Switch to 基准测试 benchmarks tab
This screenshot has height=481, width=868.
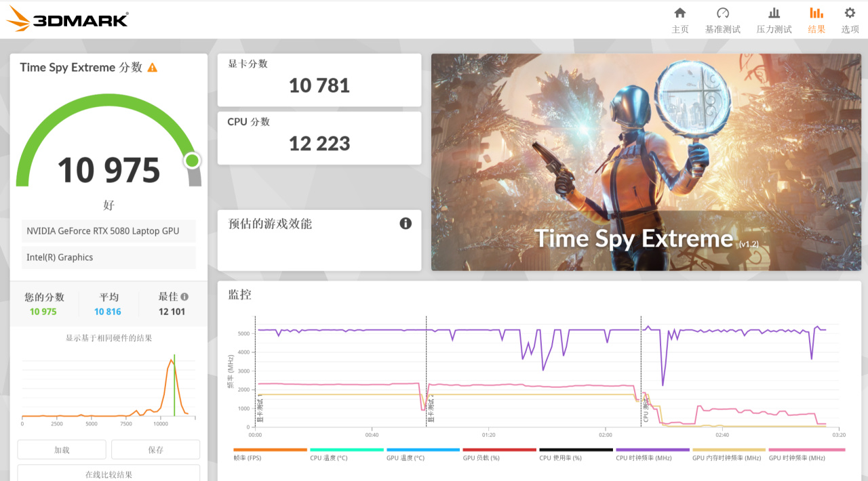(722, 20)
